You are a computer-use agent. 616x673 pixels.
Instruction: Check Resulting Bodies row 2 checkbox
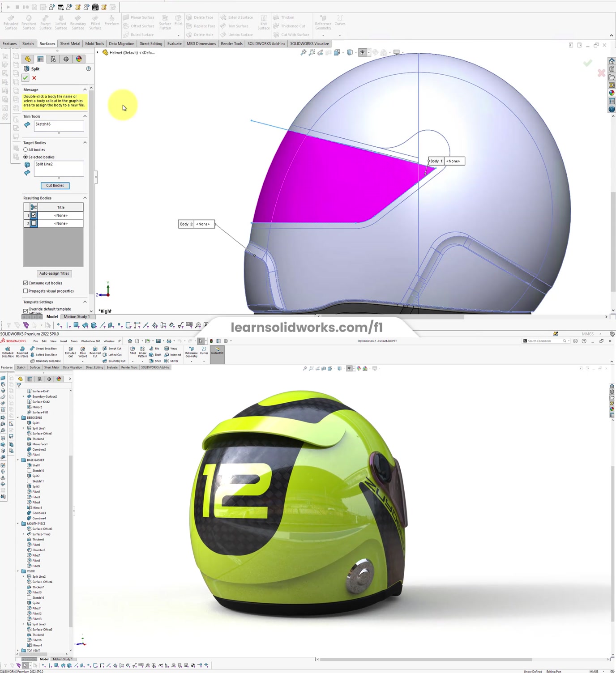coord(34,223)
